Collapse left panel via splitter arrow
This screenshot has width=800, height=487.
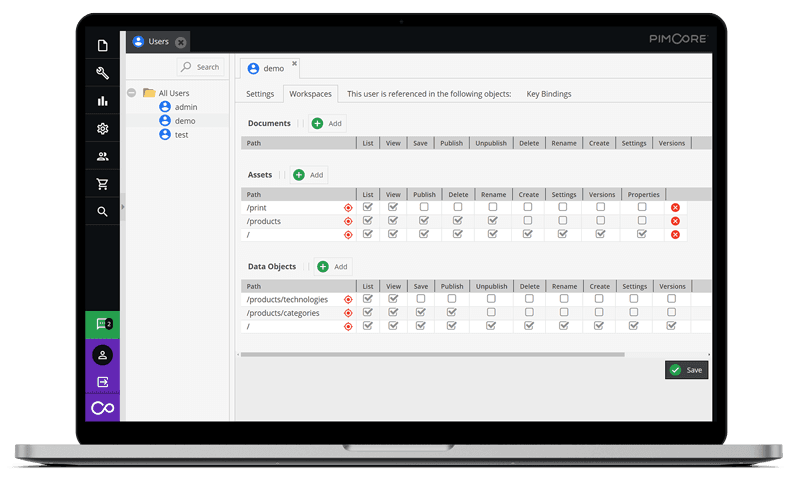click(122, 207)
